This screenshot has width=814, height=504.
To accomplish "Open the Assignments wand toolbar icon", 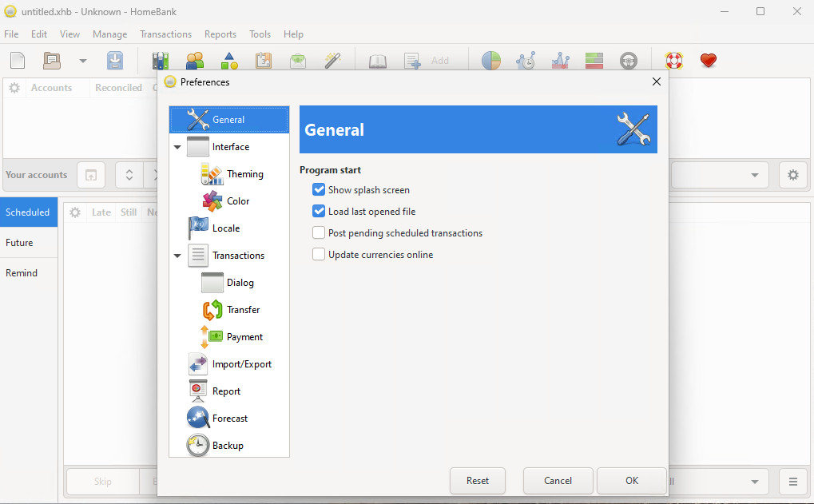I will pyautogui.click(x=332, y=61).
